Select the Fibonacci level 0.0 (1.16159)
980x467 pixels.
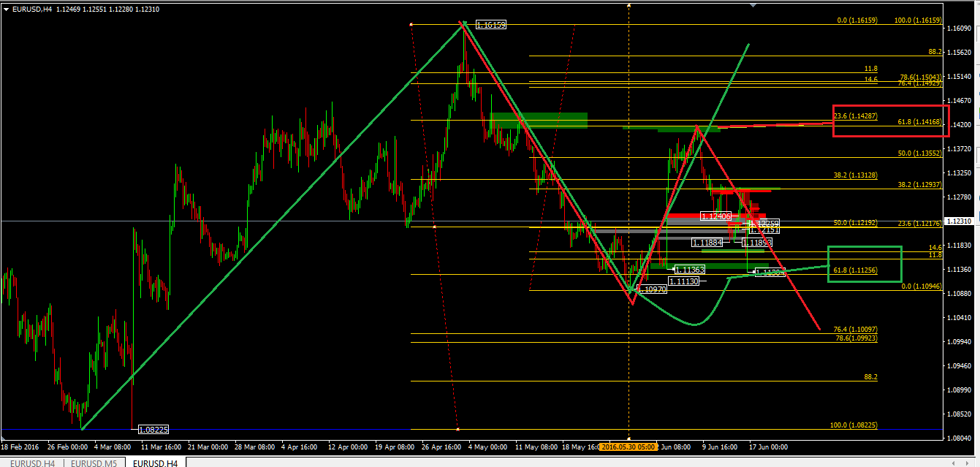(857, 20)
